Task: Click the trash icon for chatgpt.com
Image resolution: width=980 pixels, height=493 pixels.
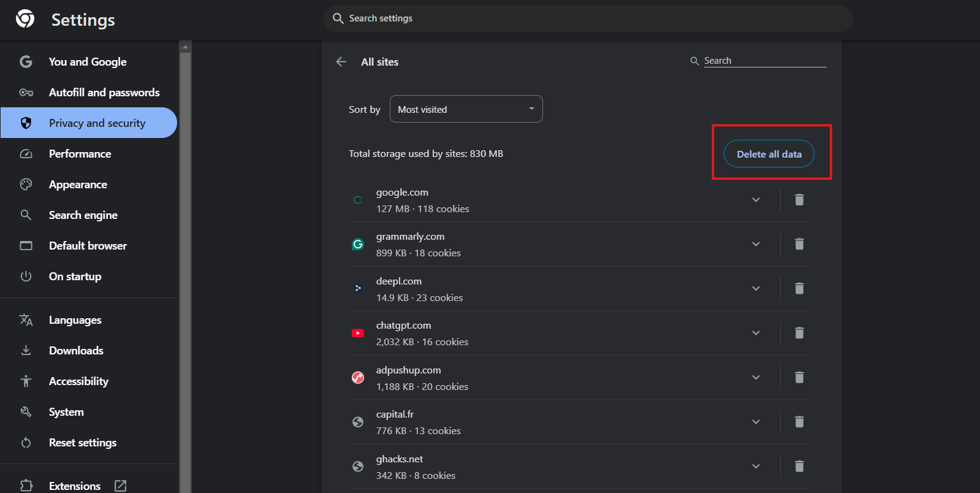Action: [x=799, y=333]
